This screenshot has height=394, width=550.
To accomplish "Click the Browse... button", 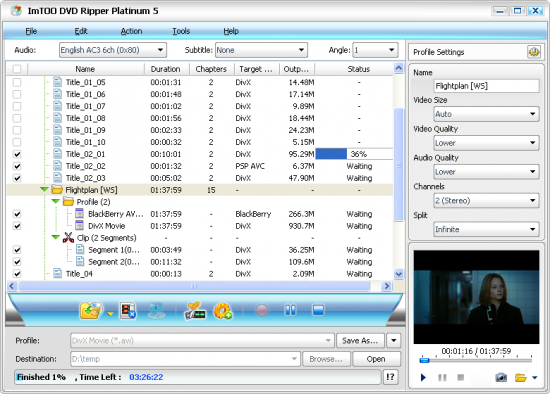I will coord(326,359).
